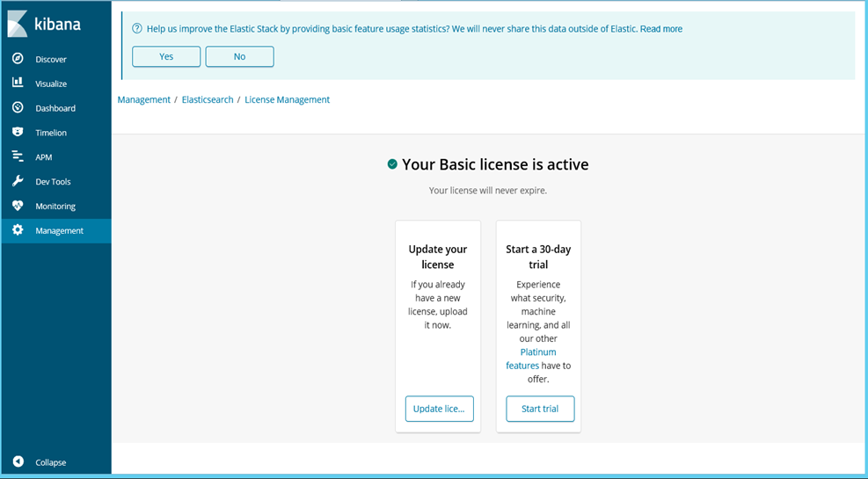Click the kibana wordmark text
868x479 pixels.
pos(57,24)
